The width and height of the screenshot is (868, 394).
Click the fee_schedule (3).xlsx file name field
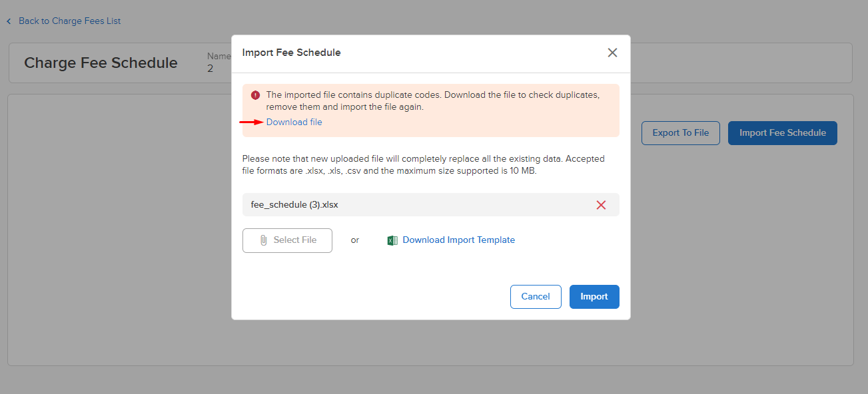tap(400, 205)
